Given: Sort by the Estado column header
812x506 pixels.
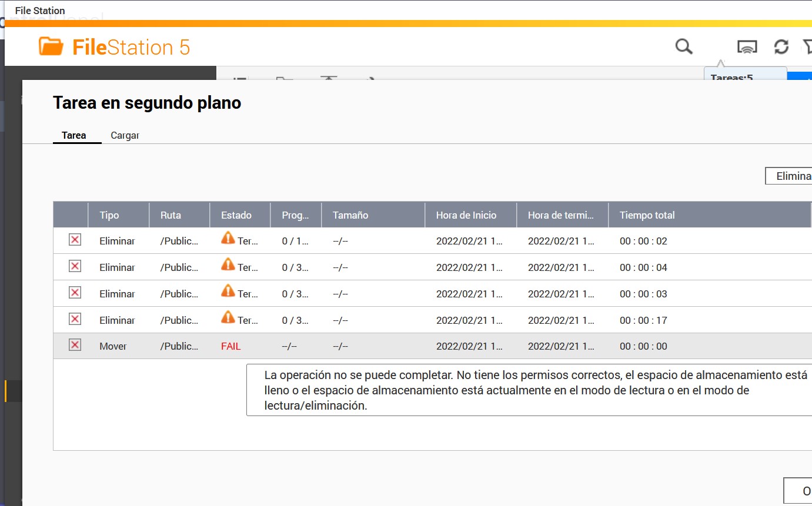Looking at the screenshot, I should point(236,215).
